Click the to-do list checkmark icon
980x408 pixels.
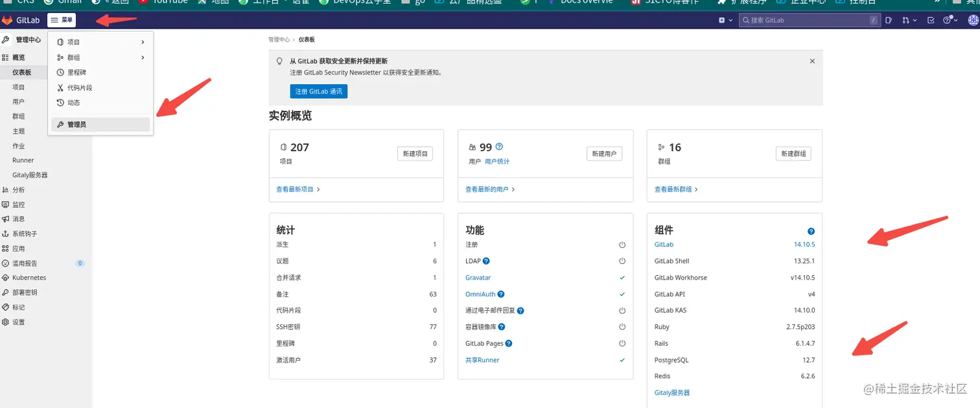pyautogui.click(x=931, y=20)
